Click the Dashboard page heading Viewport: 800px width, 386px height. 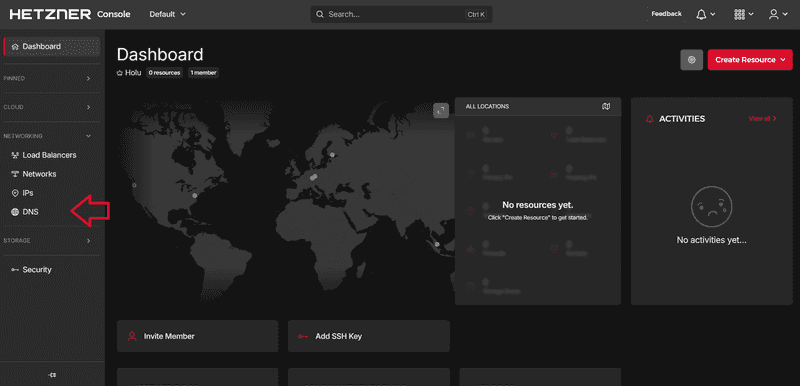[160, 55]
